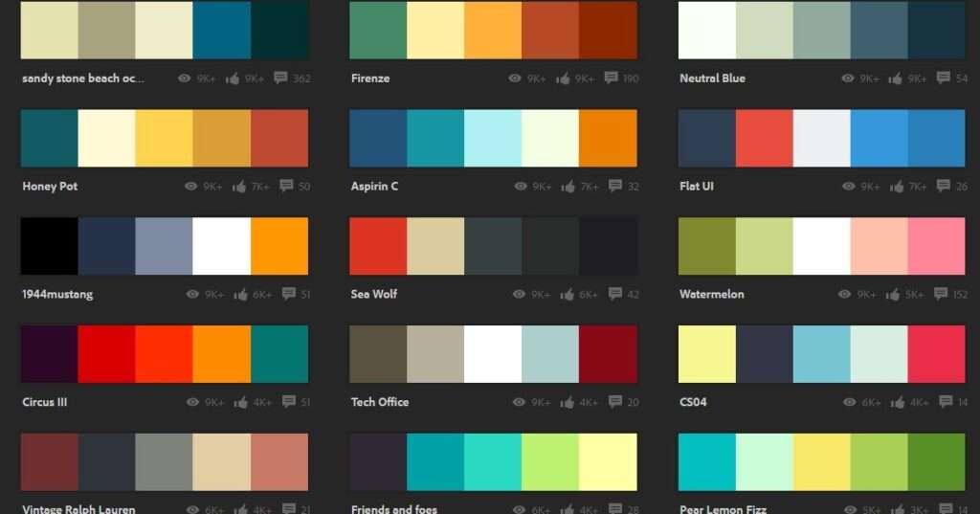Screen dimensions: 980x514
Task: Pick the red swatch in Sea Wolf palette
Action: pyautogui.click(x=378, y=246)
